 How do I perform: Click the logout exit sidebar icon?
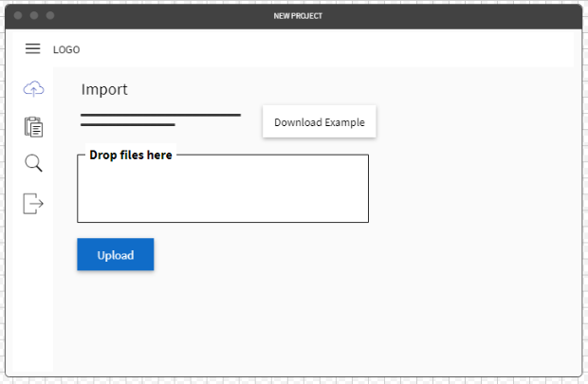point(33,204)
